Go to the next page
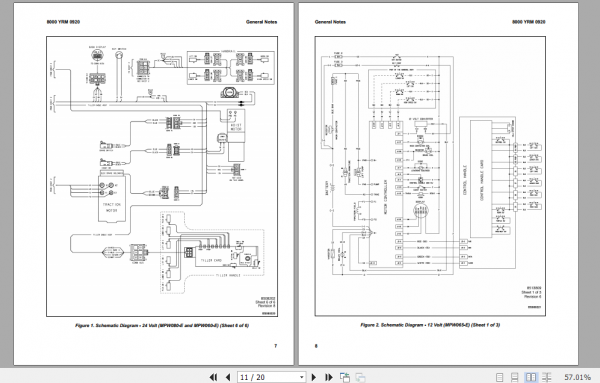Viewport: 600px width, 383px height. (314, 377)
